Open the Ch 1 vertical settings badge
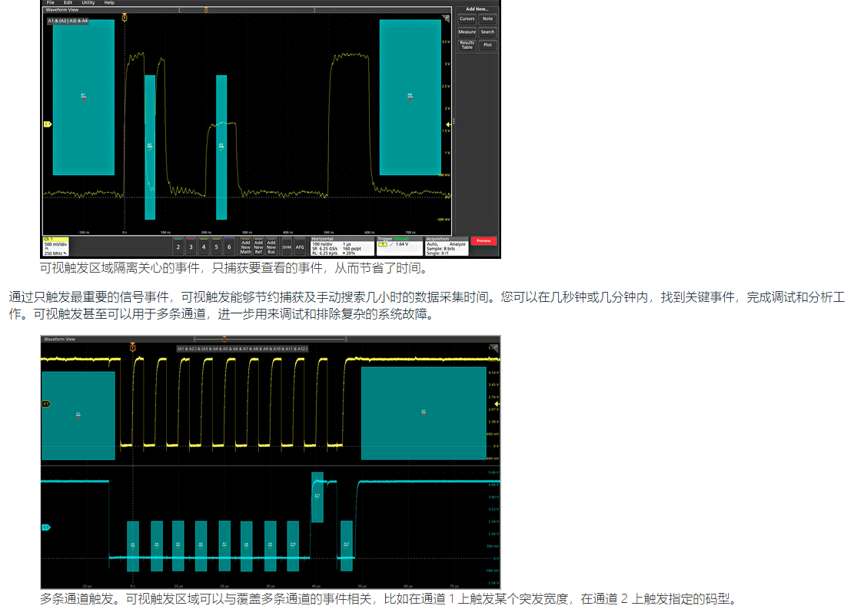 tap(55, 246)
